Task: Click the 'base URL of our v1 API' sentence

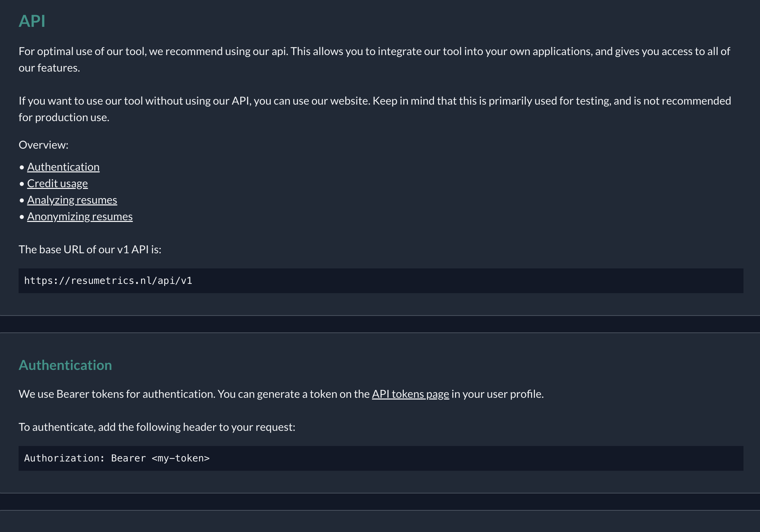Action: click(x=90, y=249)
